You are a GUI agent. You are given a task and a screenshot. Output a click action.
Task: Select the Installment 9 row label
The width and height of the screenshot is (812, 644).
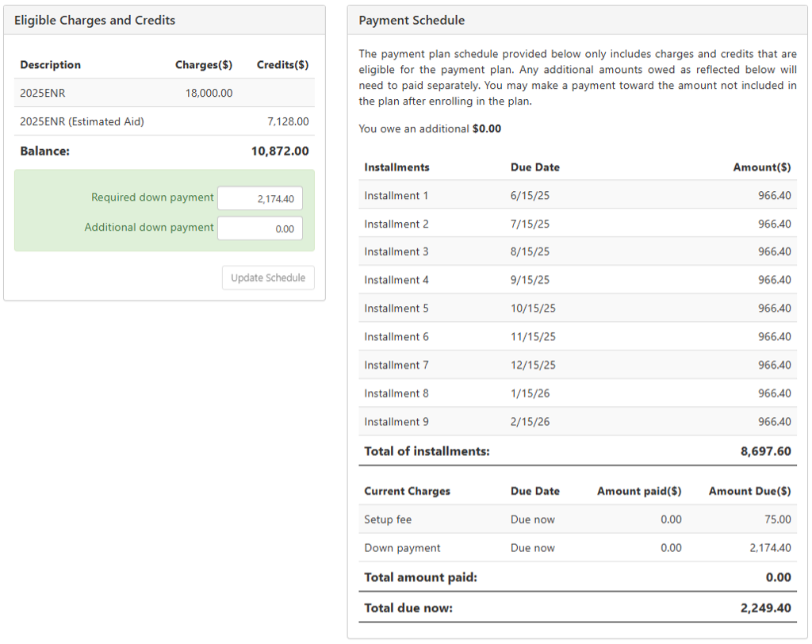coord(396,422)
